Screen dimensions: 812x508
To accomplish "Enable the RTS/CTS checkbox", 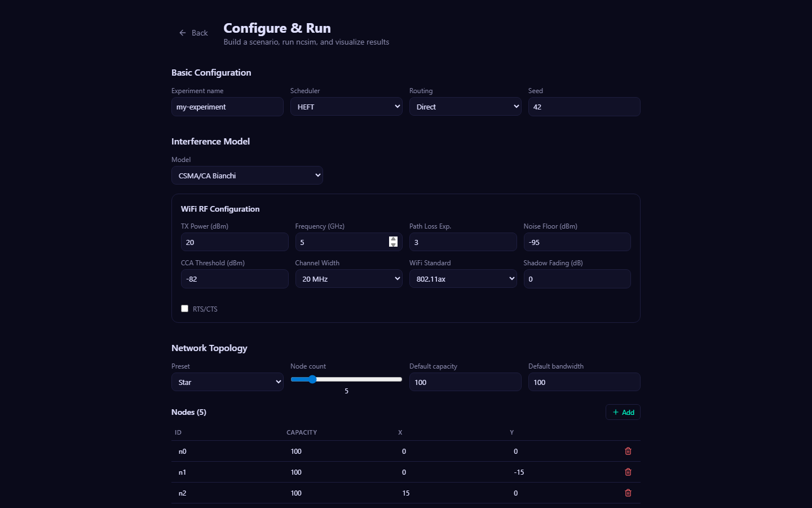I will tap(184, 309).
